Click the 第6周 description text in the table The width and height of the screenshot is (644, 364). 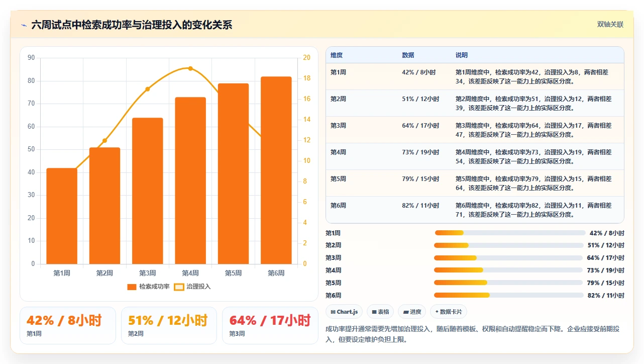tap(533, 210)
